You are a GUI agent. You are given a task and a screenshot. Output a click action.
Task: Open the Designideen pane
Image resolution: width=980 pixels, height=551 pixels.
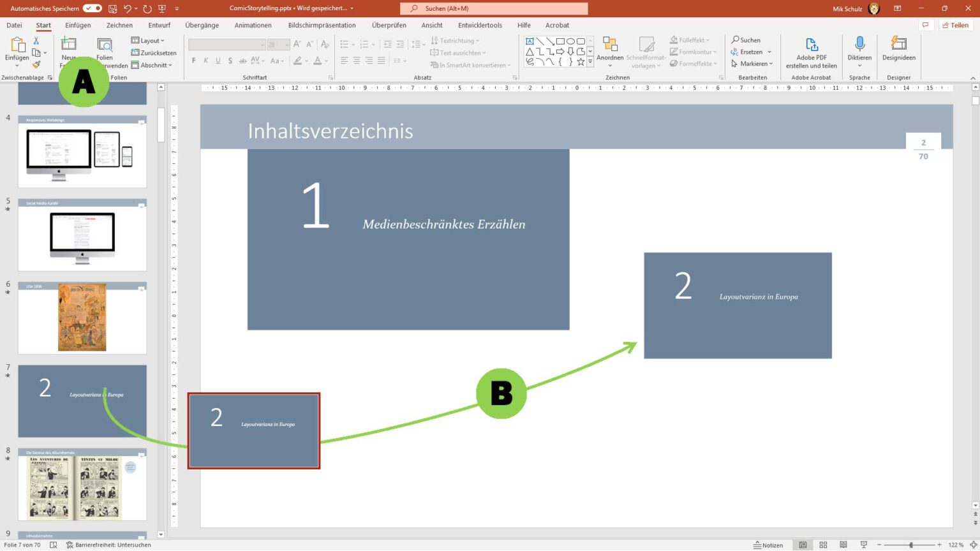coord(898,49)
